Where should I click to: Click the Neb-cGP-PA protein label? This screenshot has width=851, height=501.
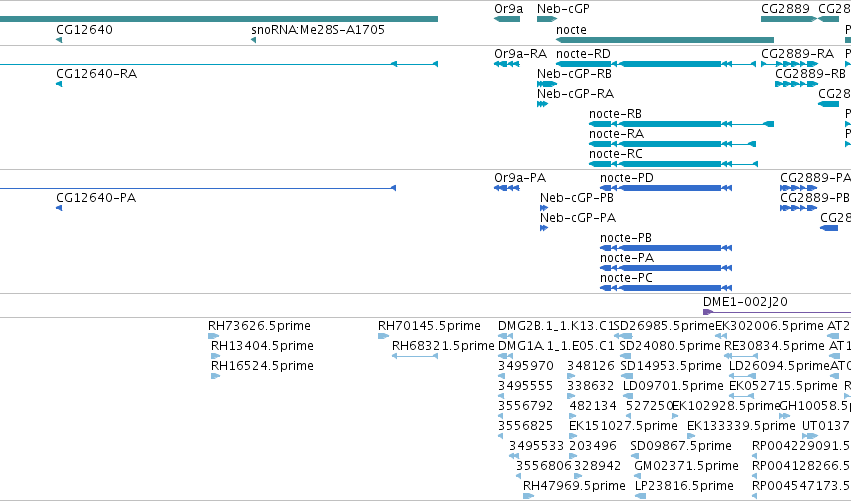pos(578,218)
